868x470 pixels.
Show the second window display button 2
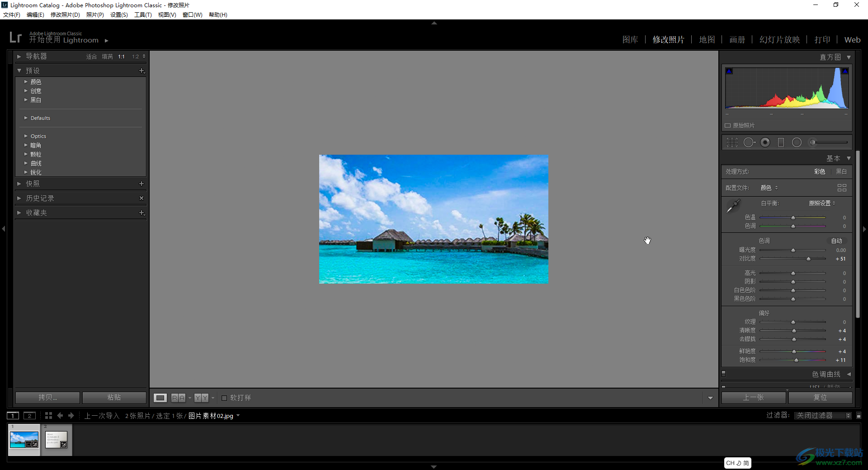click(30, 416)
